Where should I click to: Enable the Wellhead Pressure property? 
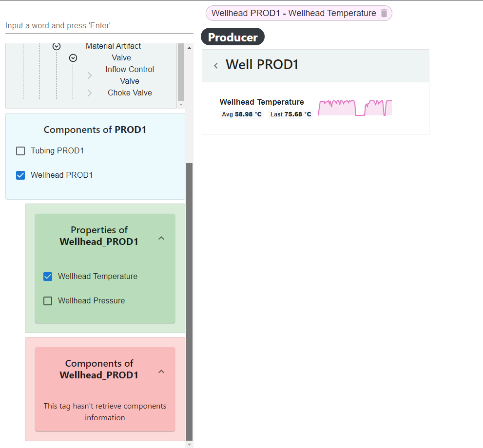pyautogui.click(x=48, y=301)
